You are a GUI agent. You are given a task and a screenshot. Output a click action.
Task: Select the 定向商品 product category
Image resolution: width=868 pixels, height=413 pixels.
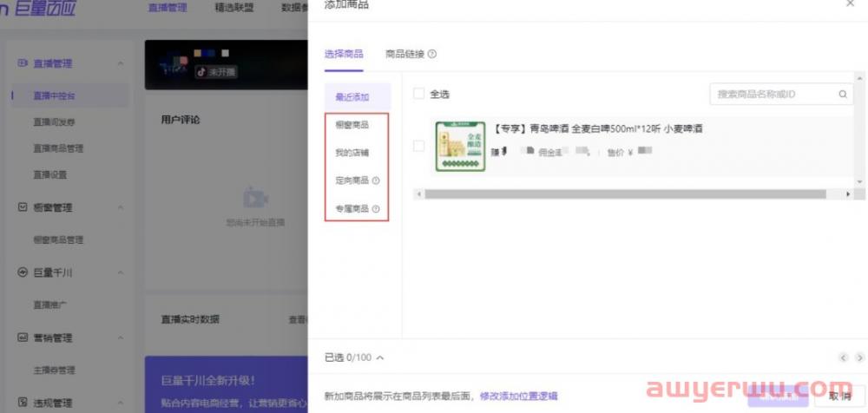tap(352, 180)
